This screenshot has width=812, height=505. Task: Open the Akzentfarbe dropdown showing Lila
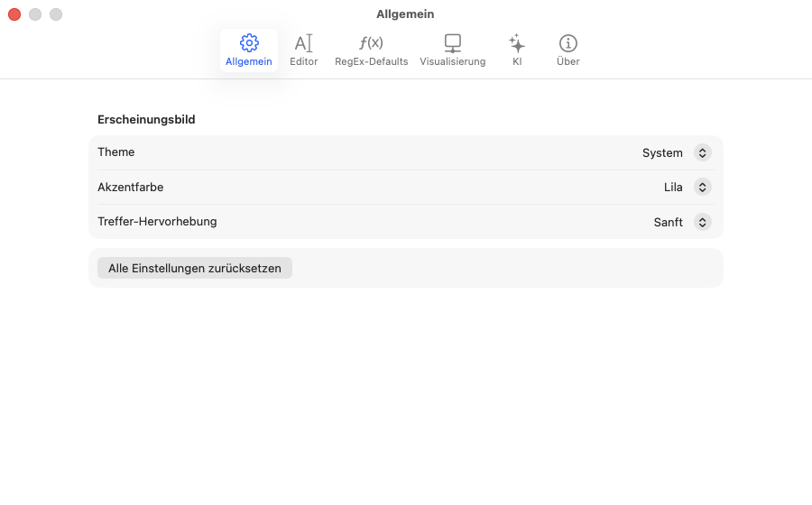[x=687, y=187]
